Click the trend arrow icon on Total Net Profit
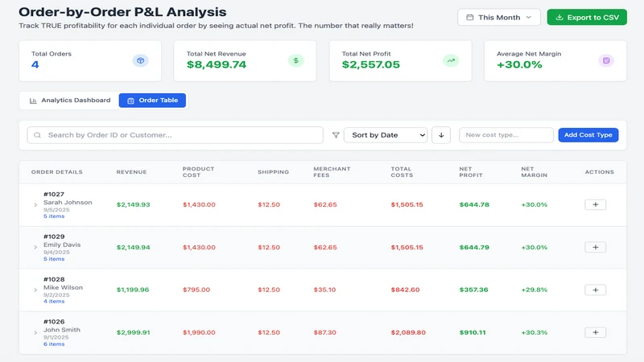Image resolution: width=644 pixels, height=362 pixels. tap(451, 61)
